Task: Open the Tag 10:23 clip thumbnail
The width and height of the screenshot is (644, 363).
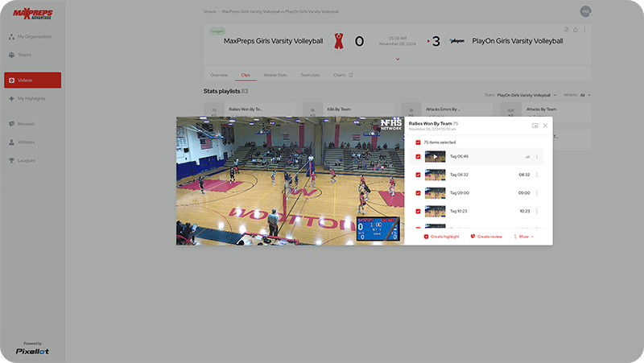Action: (x=435, y=211)
